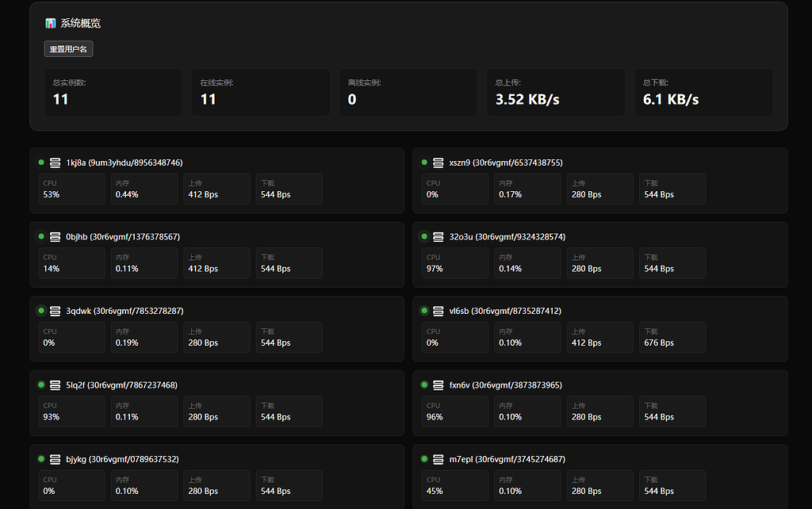Viewport: 812px width, 509px height.
Task: Click the green status dot for 1kj8a
Action: (41, 162)
